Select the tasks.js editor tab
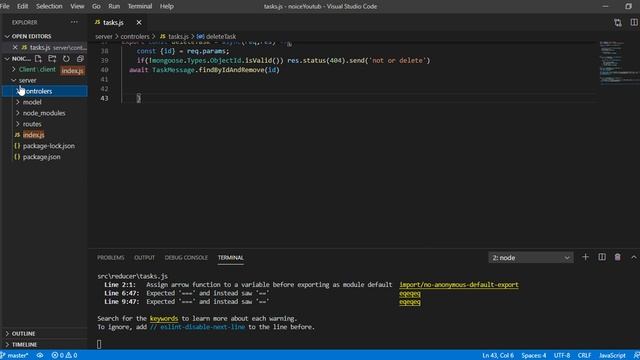 [x=113, y=22]
